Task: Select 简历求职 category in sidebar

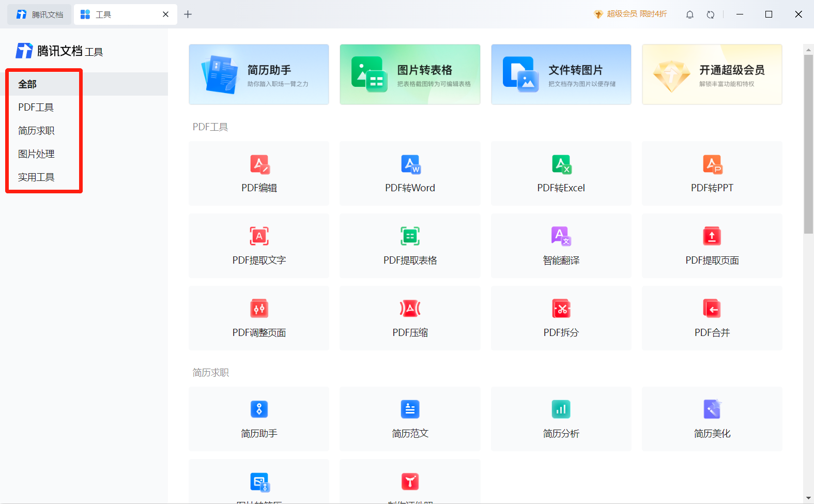Action: coord(84,130)
